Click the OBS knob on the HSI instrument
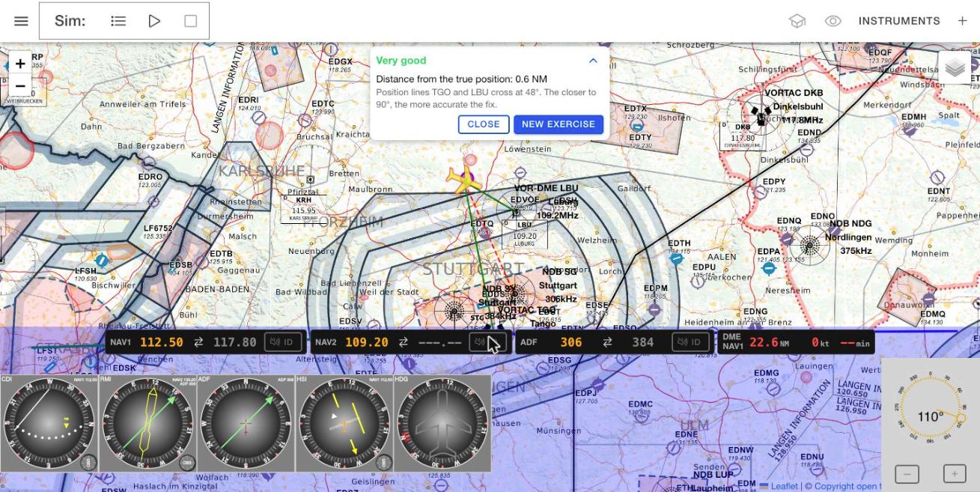The height and width of the screenshot is (492, 980). (x=384, y=462)
